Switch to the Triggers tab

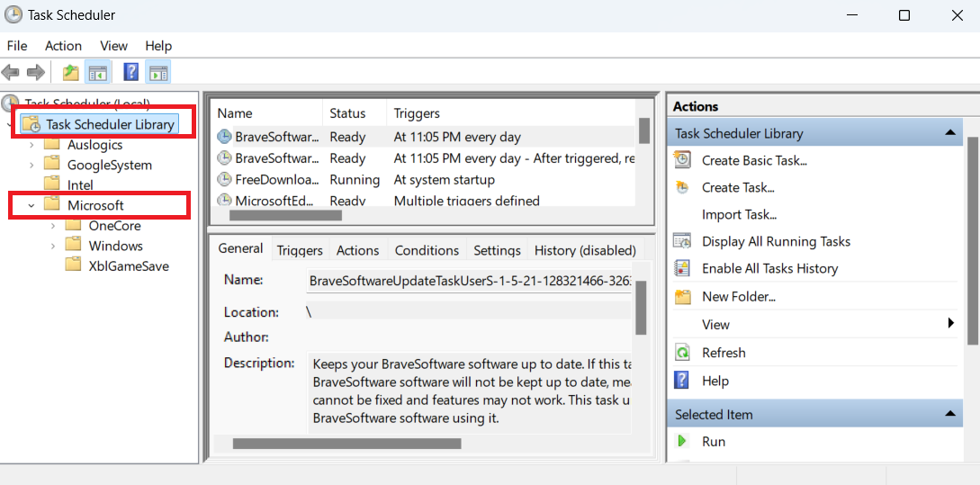point(300,251)
